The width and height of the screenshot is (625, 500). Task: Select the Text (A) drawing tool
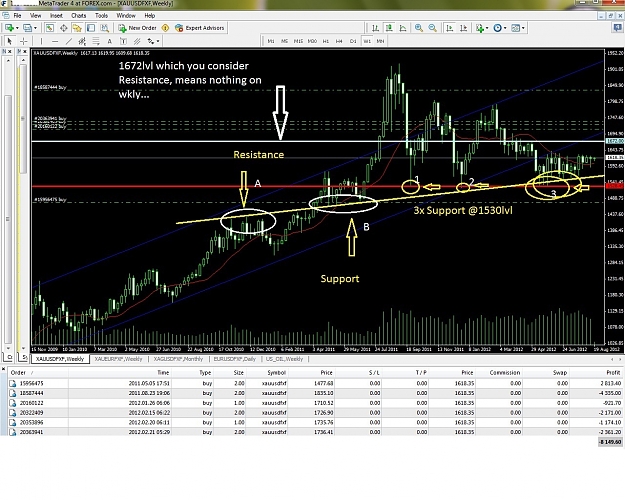click(110, 41)
